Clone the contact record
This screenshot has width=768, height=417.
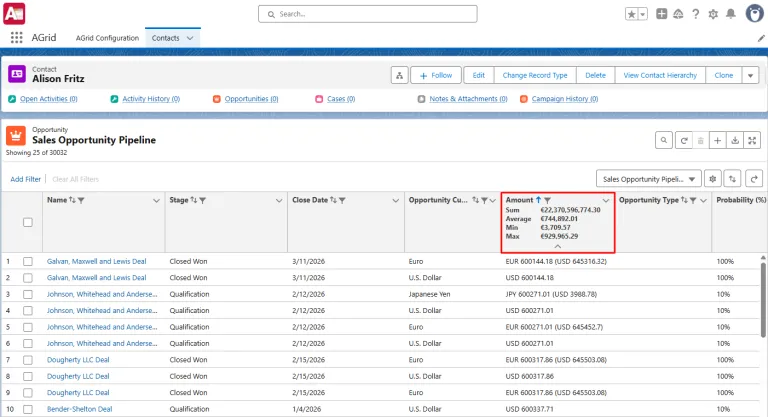point(723,75)
